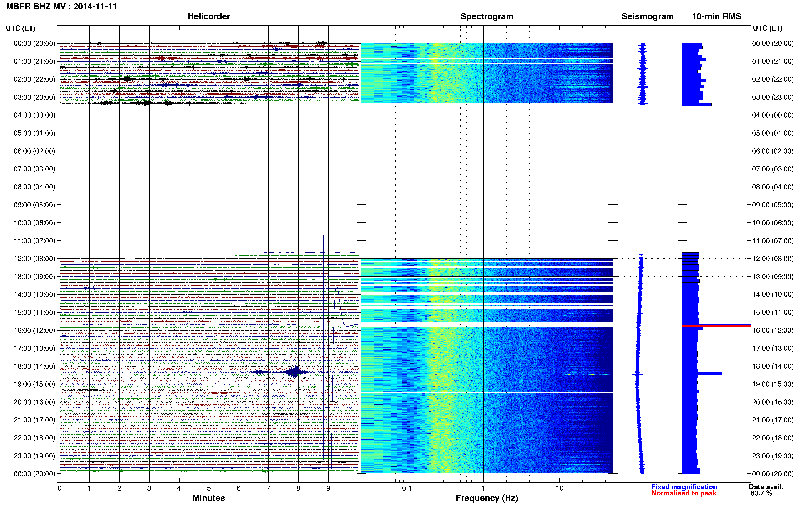Click 08:00 (04:00) on the helicorder axis

pos(34,187)
